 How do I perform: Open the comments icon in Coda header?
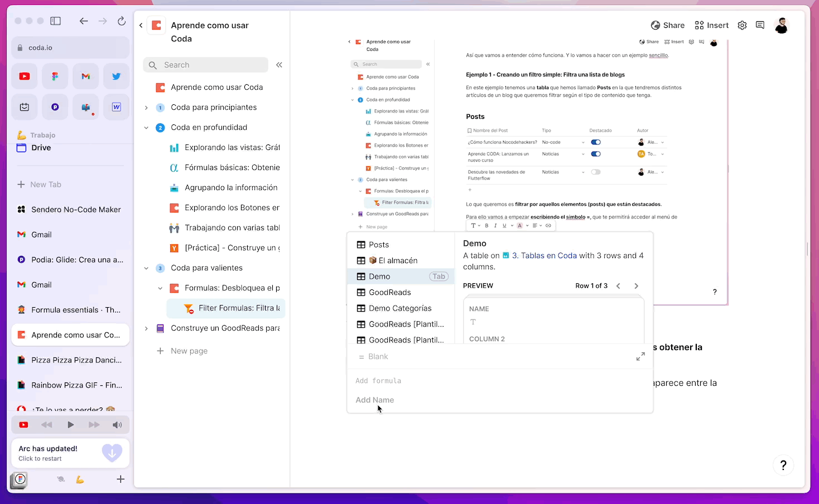coord(760,25)
